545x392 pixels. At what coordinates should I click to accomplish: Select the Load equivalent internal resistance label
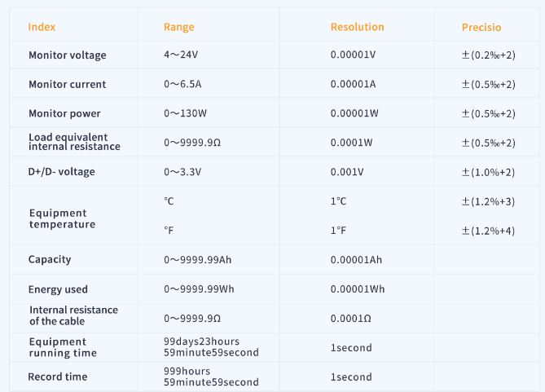pos(74,142)
